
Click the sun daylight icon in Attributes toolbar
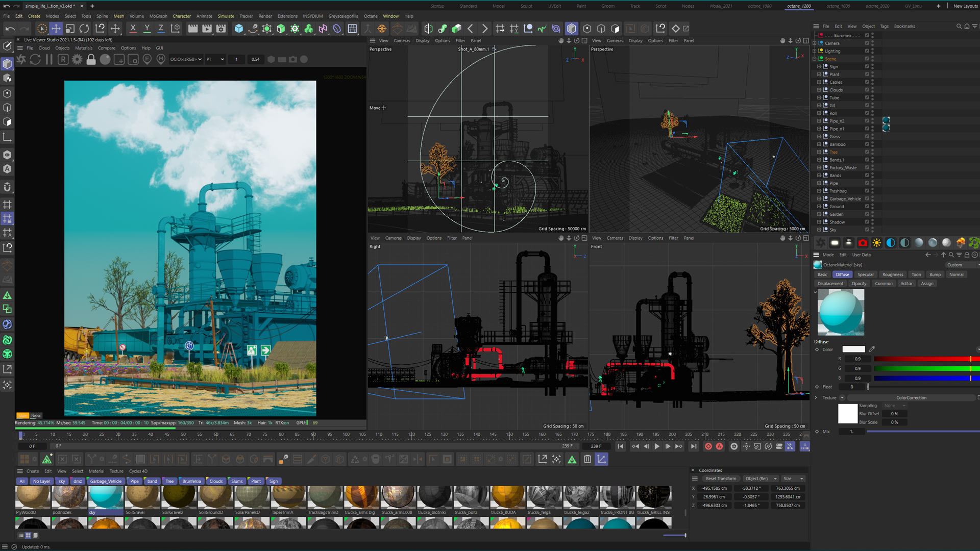pos(877,243)
